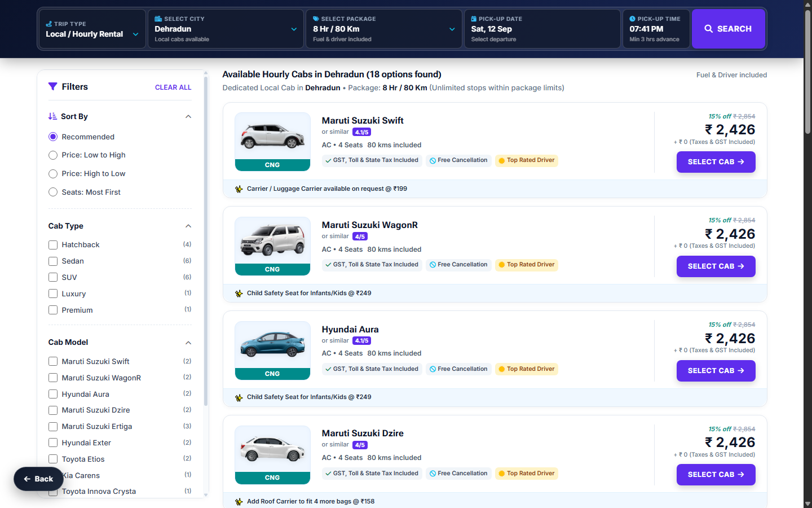Tick the Toyota Etios model filter
Image resolution: width=812 pixels, height=508 pixels.
(53, 459)
